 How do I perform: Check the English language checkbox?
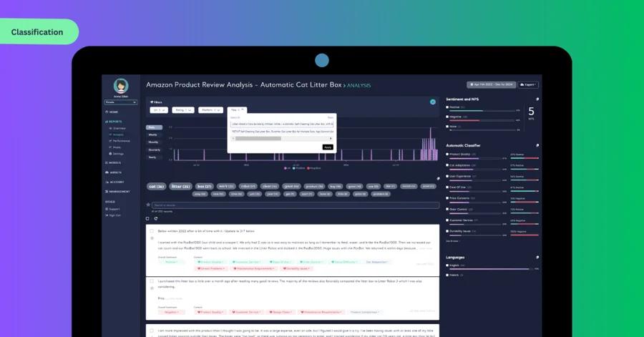coord(447,265)
